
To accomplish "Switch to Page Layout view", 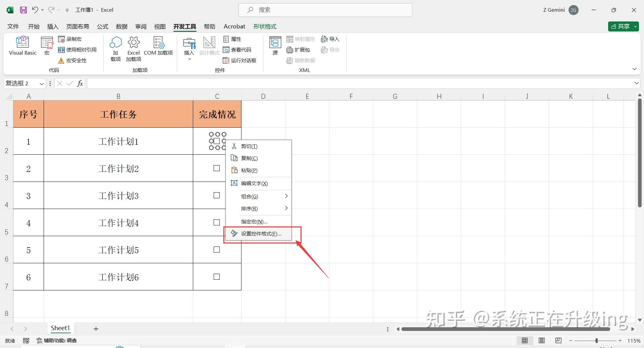I will click(542, 341).
